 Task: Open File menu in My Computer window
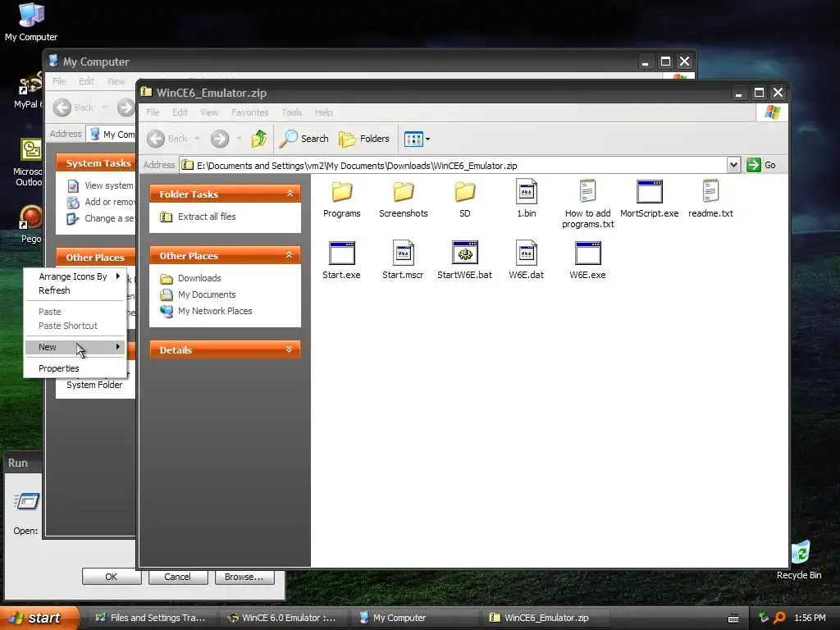tap(59, 81)
